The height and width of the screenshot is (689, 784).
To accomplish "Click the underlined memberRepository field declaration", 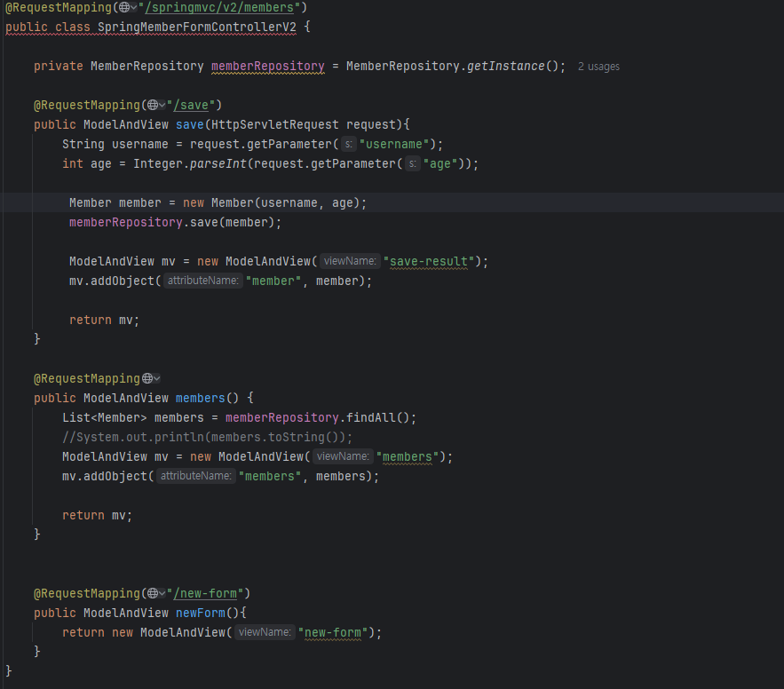I will pos(268,66).
